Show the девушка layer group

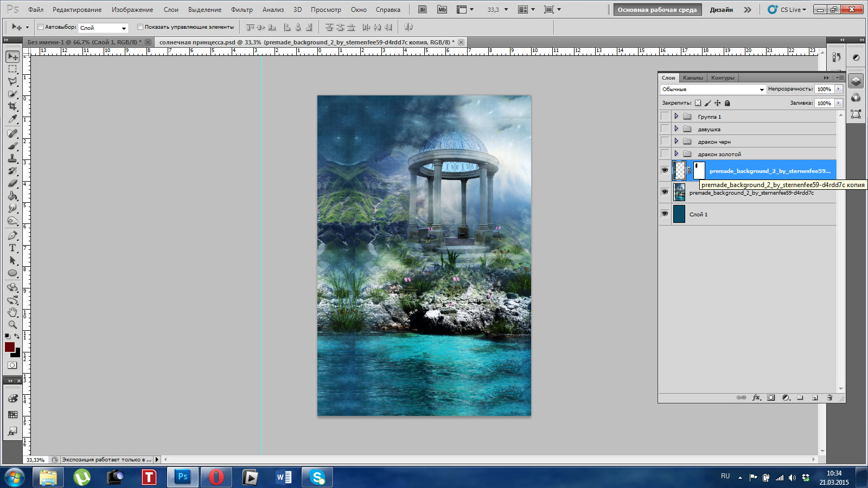coord(665,129)
